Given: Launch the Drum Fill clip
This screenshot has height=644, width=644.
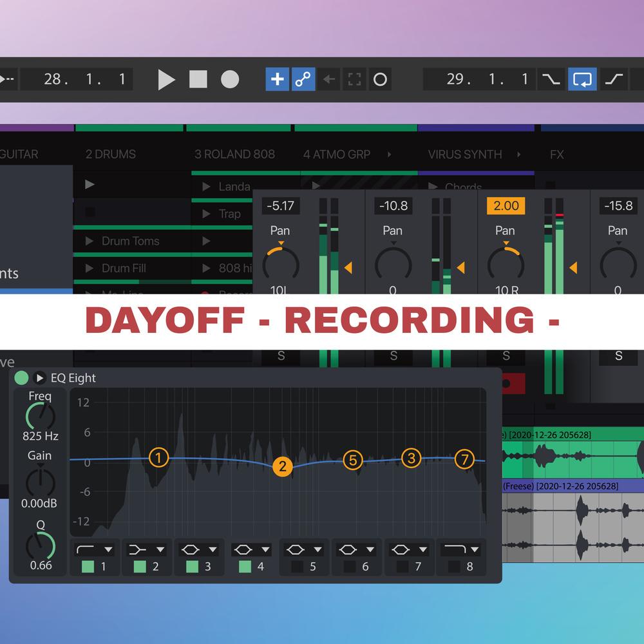Looking at the screenshot, I should (x=90, y=269).
